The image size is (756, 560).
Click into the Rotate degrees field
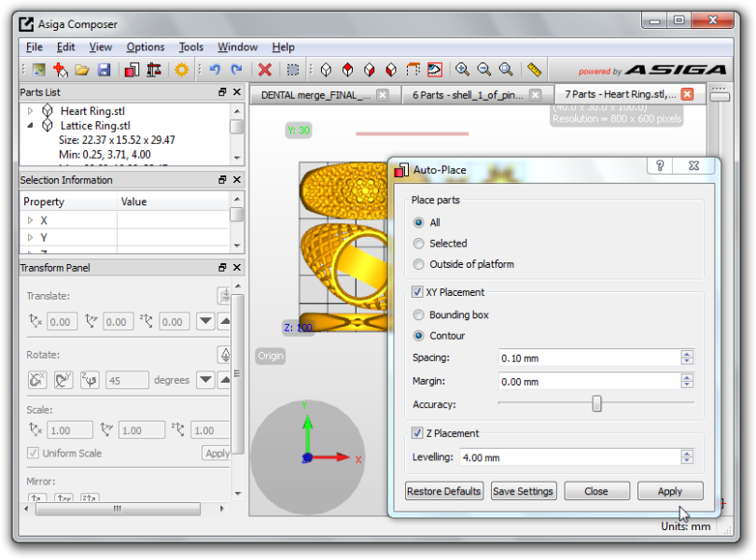tap(127, 380)
